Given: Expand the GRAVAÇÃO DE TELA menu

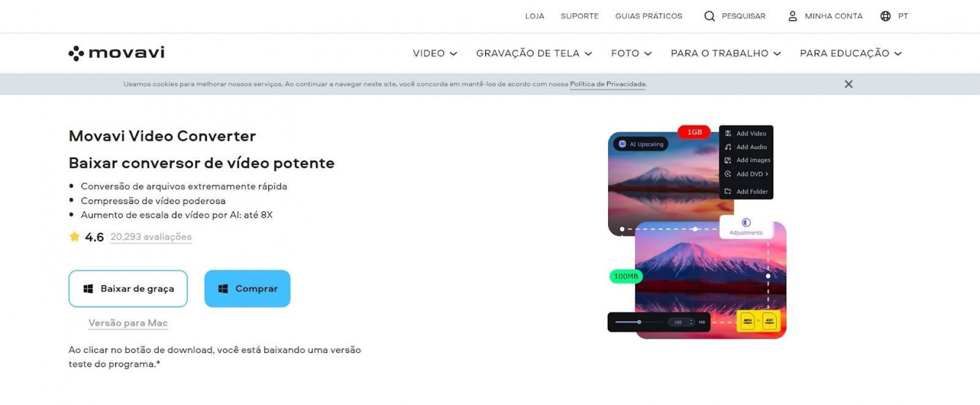Looking at the screenshot, I should click(x=534, y=53).
